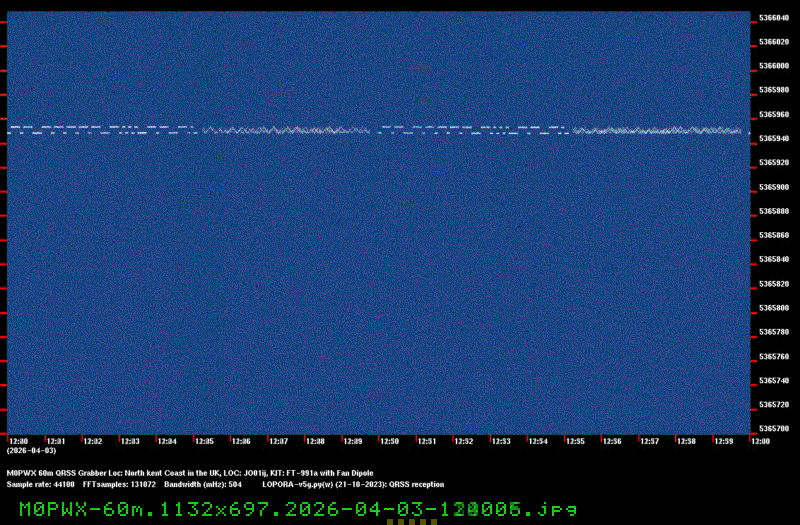This screenshot has width=800, height=525.
Task: Click the 12:50 time axis label
Action: coord(390,440)
